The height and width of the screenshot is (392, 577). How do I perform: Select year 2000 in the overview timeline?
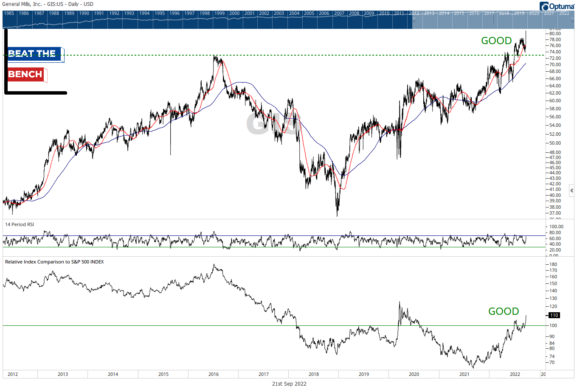point(234,13)
